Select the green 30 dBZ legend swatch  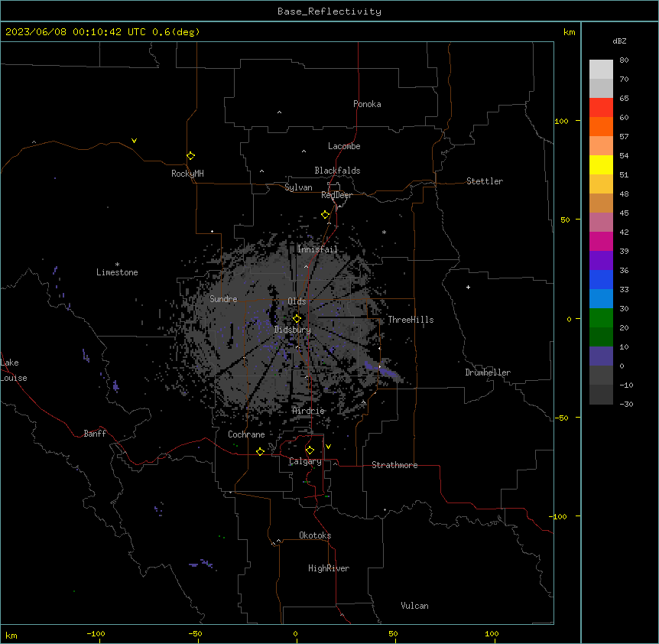[601, 318]
